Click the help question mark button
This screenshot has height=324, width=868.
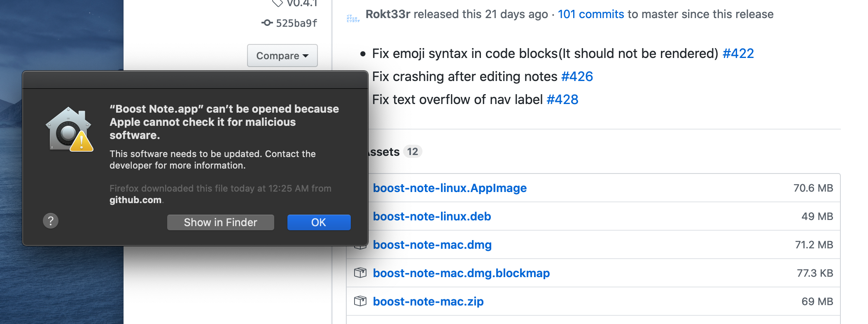[x=51, y=221]
